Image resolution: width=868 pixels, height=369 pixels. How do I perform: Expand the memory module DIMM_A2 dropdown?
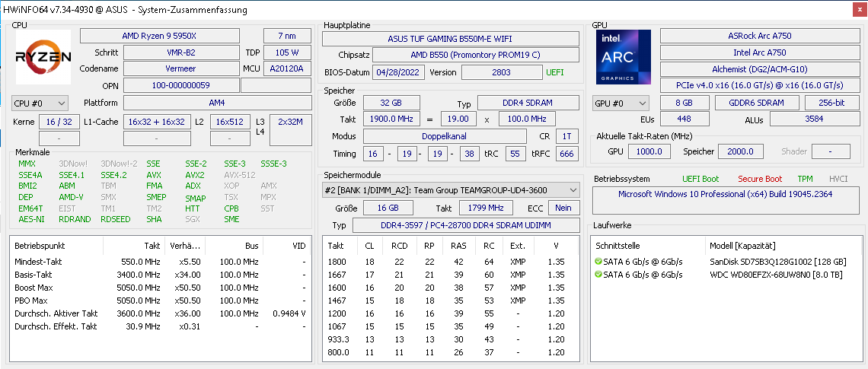(451, 189)
